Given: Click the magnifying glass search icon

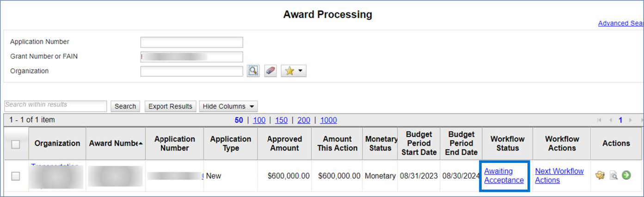Looking at the screenshot, I should tap(253, 71).
